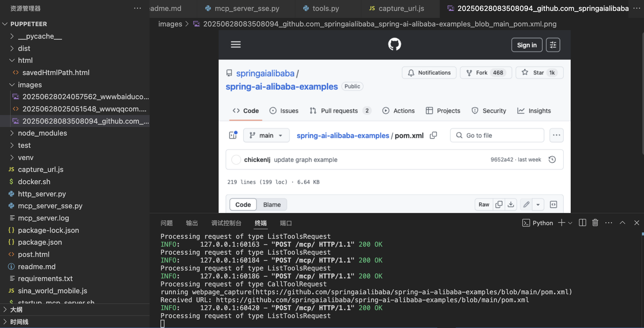Expand the test folder
This screenshot has width=644, height=328.
[12, 145]
